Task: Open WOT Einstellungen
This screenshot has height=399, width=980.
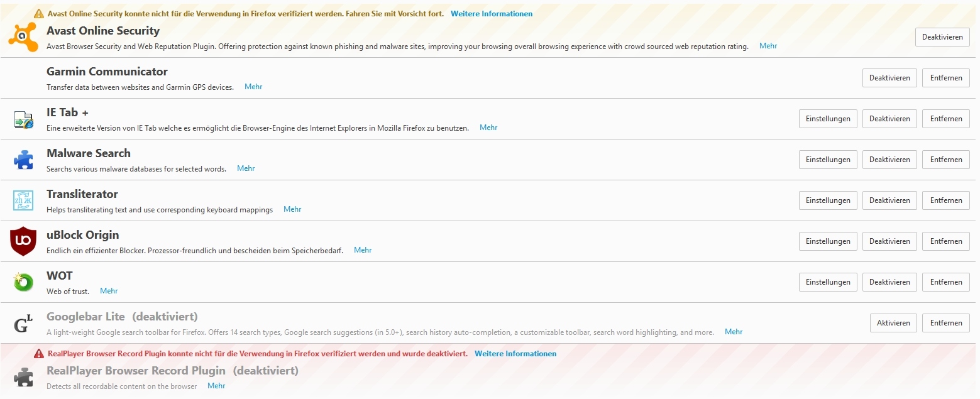Action: [x=828, y=282]
